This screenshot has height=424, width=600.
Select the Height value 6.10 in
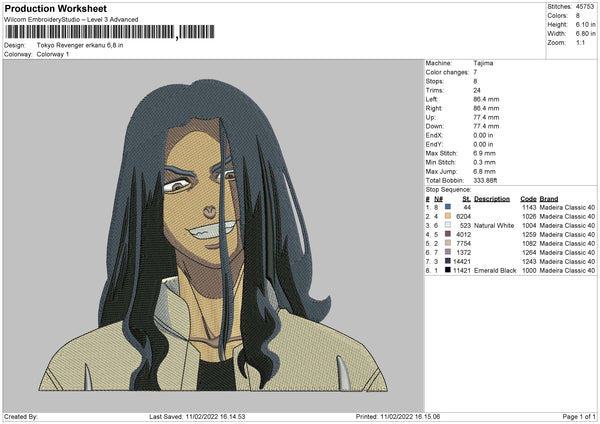pyautogui.click(x=585, y=24)
